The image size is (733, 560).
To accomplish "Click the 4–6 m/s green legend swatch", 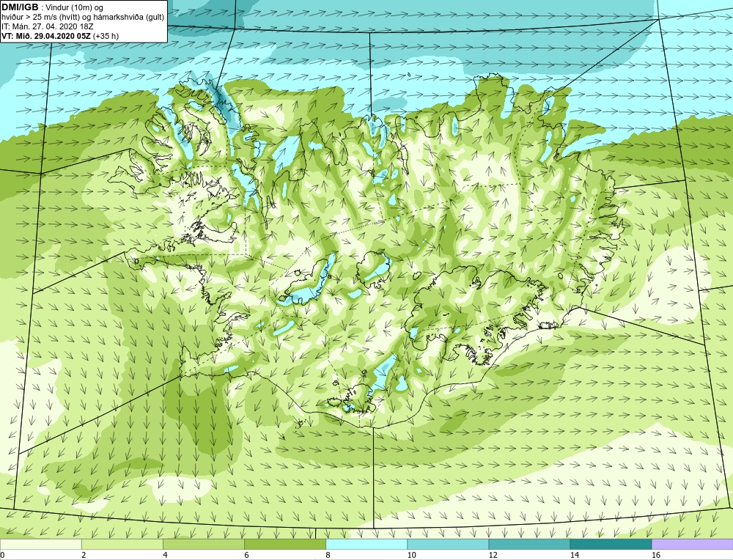I will click(x=203, y=544).
